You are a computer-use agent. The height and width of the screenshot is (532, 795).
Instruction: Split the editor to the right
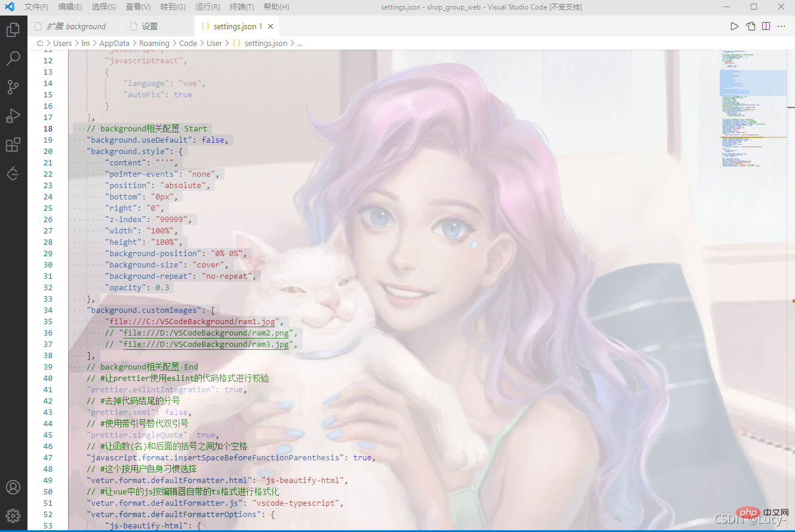click(x=766, y=26)
